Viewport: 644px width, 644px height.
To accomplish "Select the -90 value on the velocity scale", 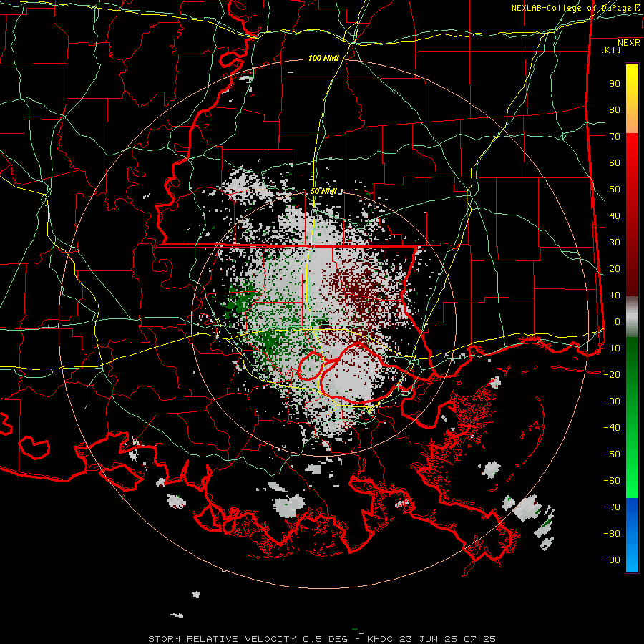I will (612, 560).
